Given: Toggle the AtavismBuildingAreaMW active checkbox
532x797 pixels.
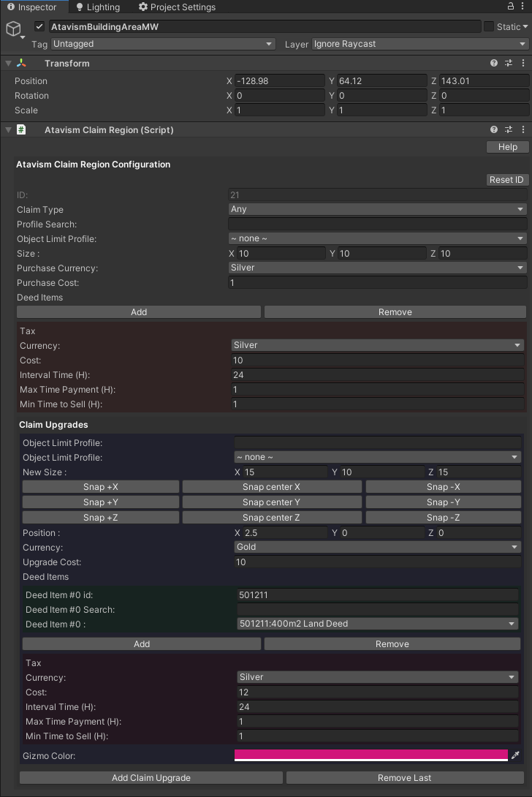Looking at the screenshot, I should [x=39, y=27].
